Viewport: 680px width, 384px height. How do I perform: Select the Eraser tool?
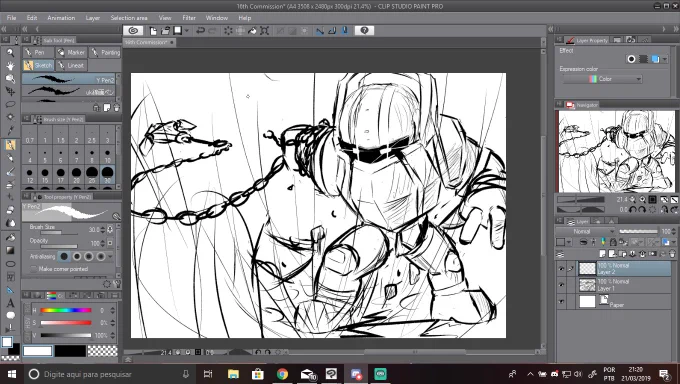point(10,210)
